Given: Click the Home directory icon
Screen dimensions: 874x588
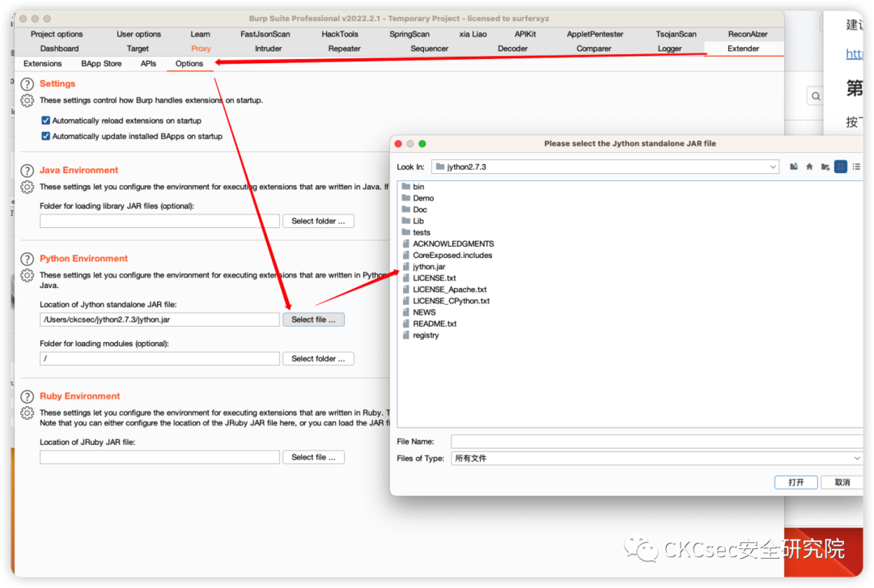Looking at the screenshot, I should tap(809, 167).
